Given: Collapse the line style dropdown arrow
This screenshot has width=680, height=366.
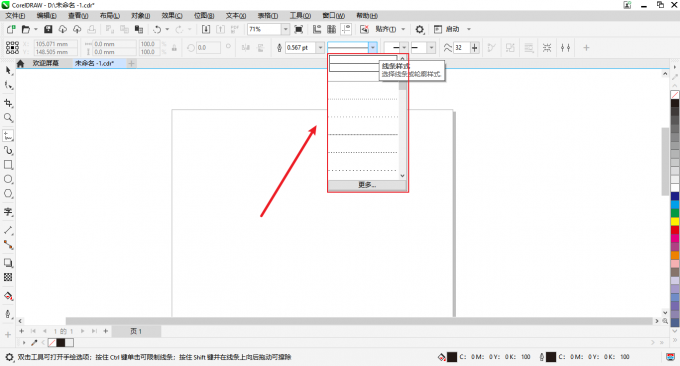Looking at the screenshot, I should coord(373,47).
